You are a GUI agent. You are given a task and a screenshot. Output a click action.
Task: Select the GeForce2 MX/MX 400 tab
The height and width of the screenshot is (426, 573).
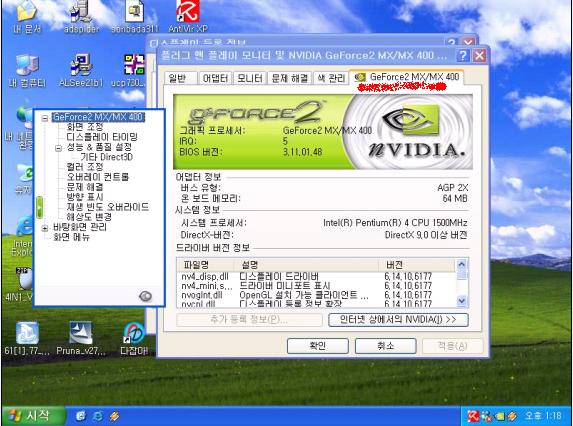pyautogui.click(x=406, y=77)
